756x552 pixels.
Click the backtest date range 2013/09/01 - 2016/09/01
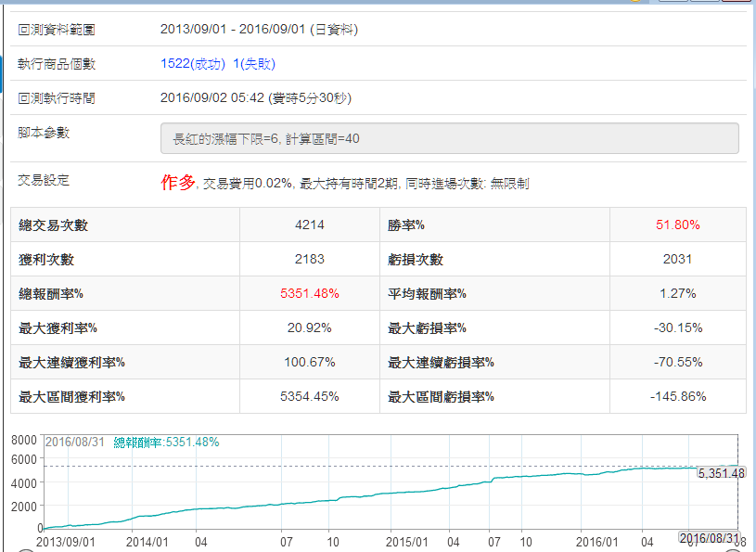(259, 30)
